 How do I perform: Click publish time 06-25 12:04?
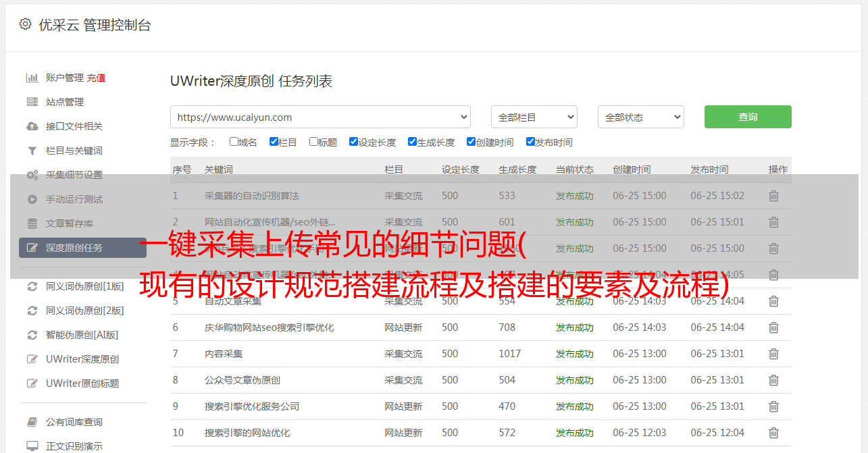[x=717, y=433]
